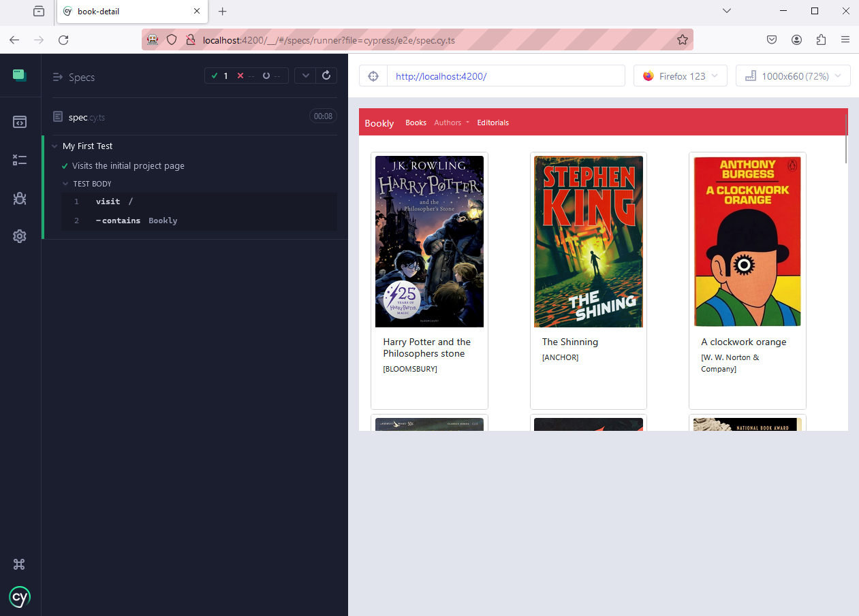
Task: Click the [BLOOMSBURY] publisher label
Action: tap(410, 369)
